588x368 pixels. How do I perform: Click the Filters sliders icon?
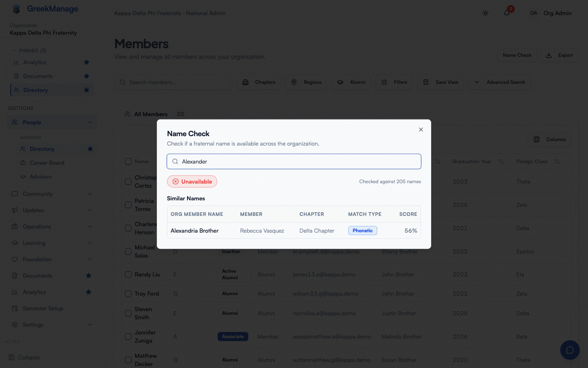384,82
